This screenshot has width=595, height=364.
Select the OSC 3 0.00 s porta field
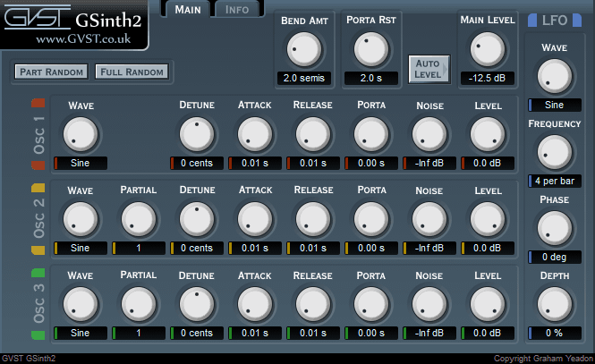click(x=371, y=333)
